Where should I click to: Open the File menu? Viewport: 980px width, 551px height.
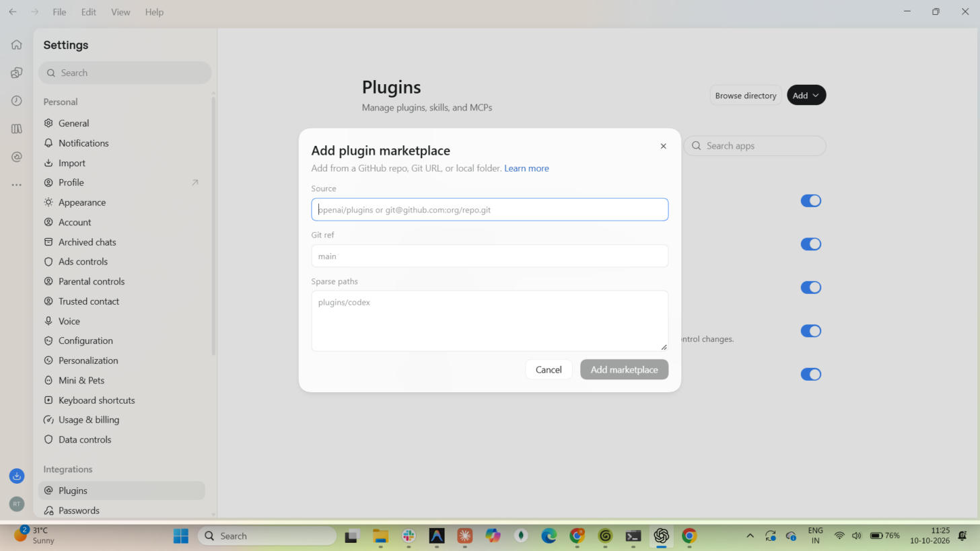[x=59, y=12]
